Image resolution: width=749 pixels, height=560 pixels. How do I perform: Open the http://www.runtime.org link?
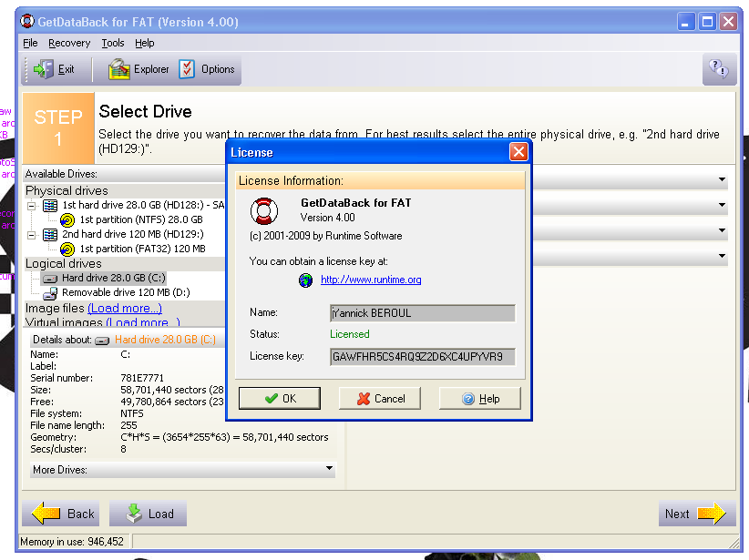[x=371, y=280]
